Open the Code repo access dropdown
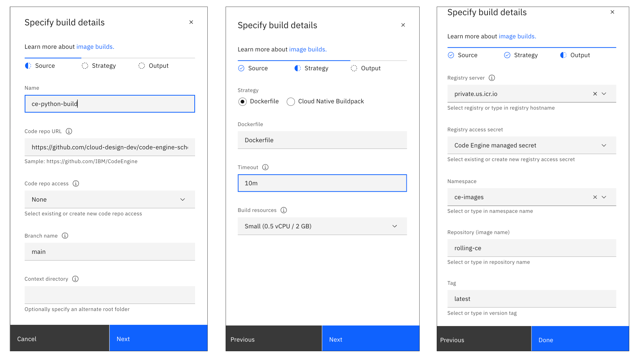Viewport: 636px width, 364px height. (x=109, y=200)
